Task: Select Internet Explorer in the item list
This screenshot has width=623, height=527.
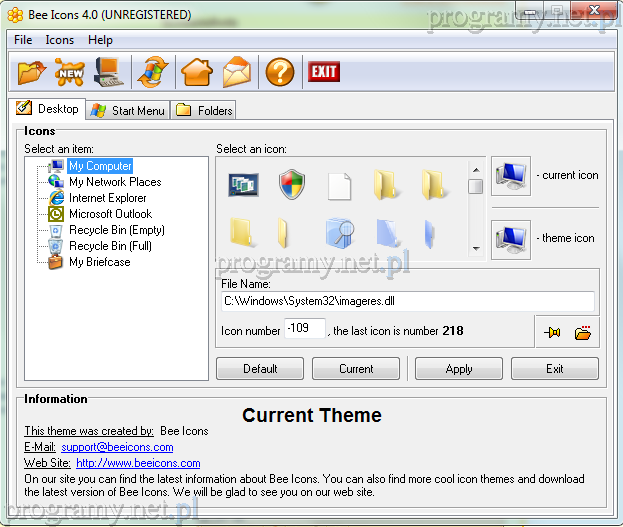Action: [x=108, y=198]
